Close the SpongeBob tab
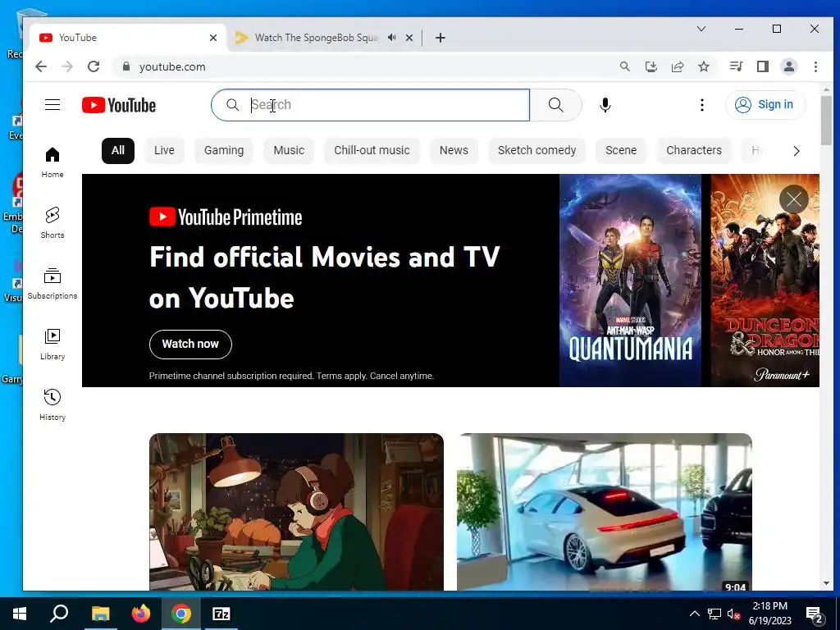840x630 pixels. pos(409,38)
